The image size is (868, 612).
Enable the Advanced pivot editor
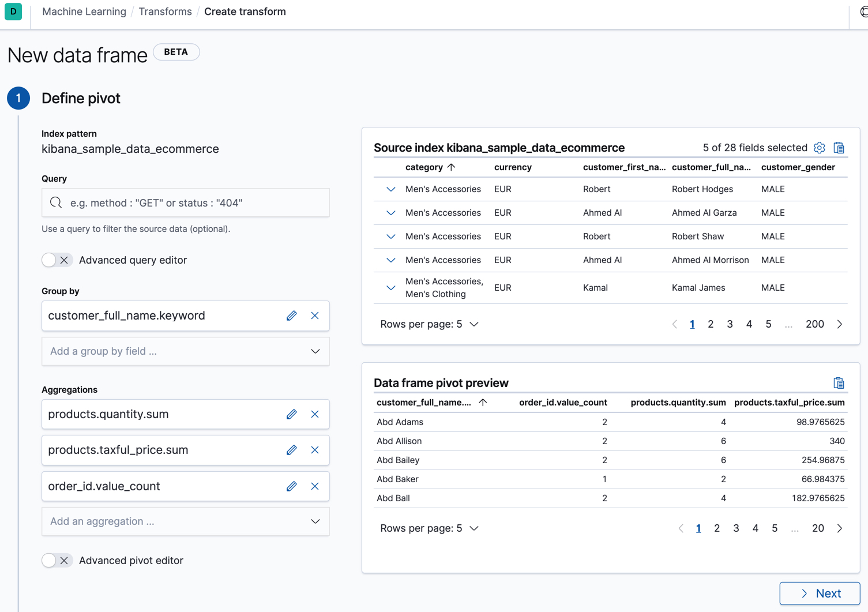point(57,560)
